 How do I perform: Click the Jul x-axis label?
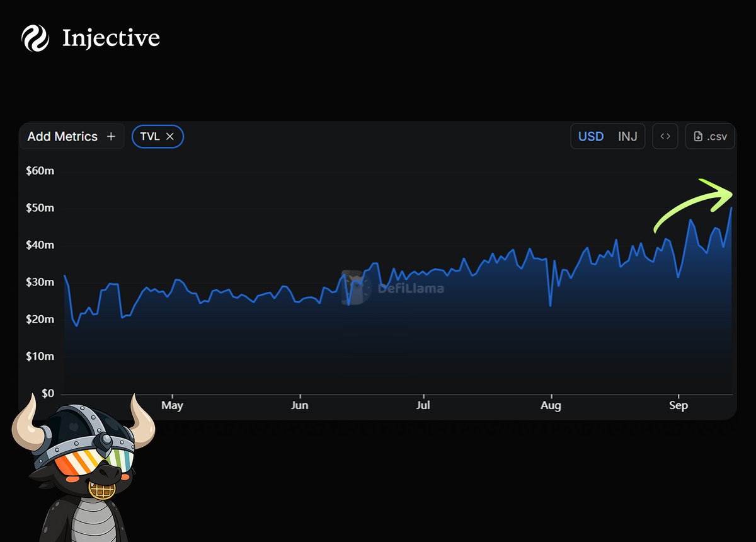(x=423, y=405)
